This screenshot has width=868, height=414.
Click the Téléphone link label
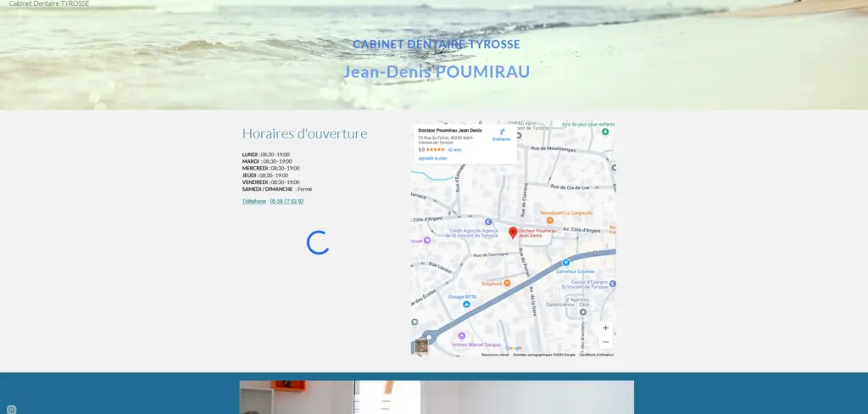(254, 201)
